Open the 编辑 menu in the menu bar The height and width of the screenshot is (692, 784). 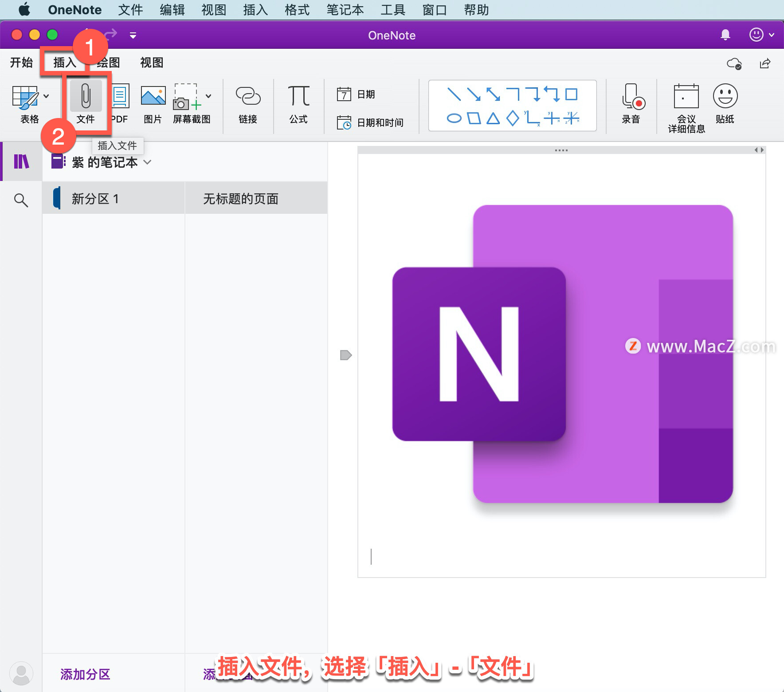tap(172, 10)
